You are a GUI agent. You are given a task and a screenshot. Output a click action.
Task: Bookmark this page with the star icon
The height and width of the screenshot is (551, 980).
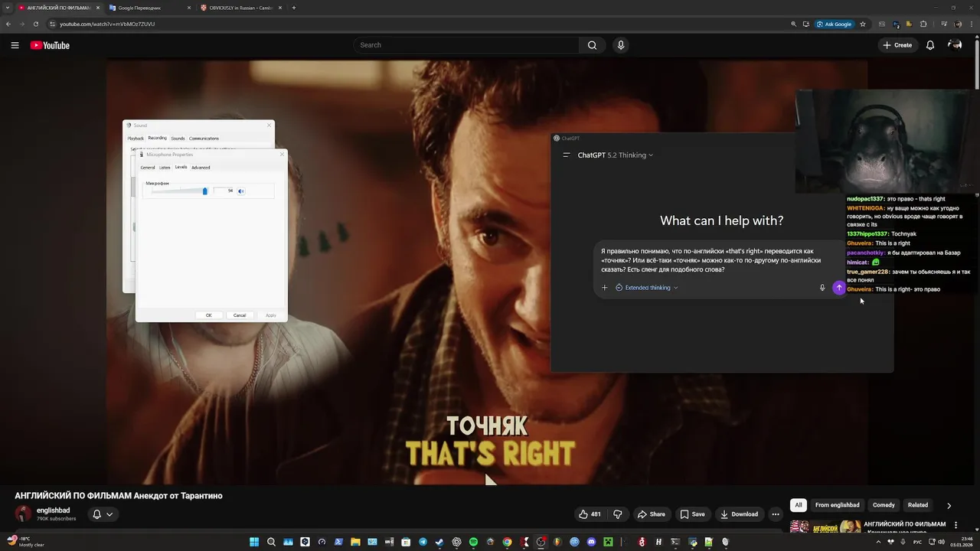tap(863, 24)
